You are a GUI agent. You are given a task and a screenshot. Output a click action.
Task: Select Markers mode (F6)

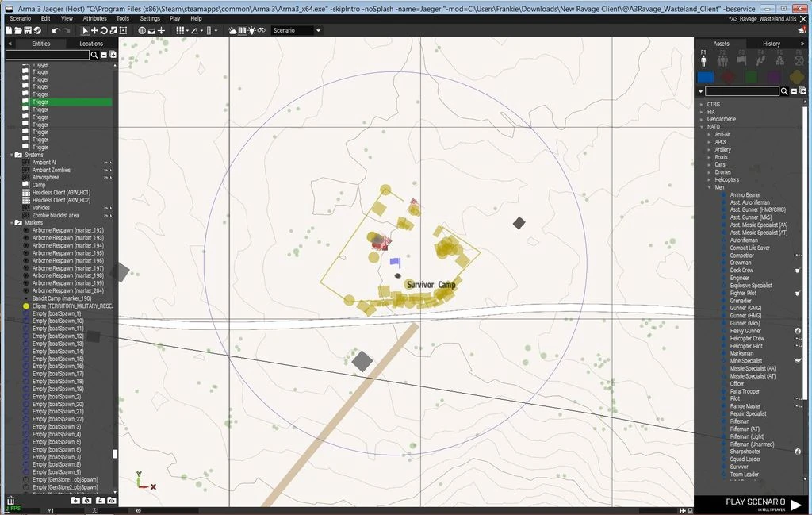tap(799, 59)
